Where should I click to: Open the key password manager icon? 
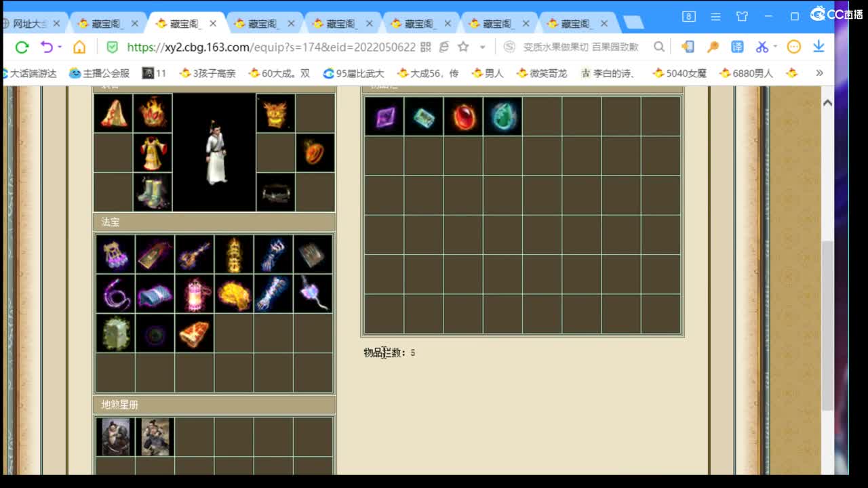pyautogui.click(x=712, y=47)
